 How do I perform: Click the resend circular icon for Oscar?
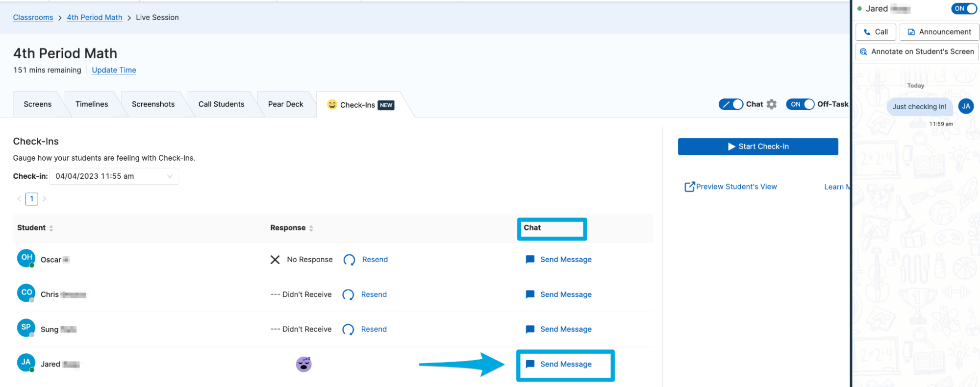click(x=349, y=260)
